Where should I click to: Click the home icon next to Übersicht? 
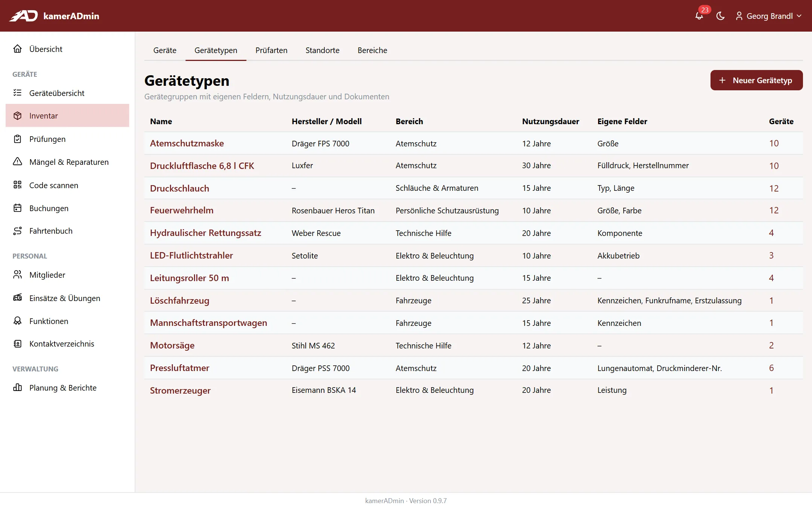(x=17, y=49)
